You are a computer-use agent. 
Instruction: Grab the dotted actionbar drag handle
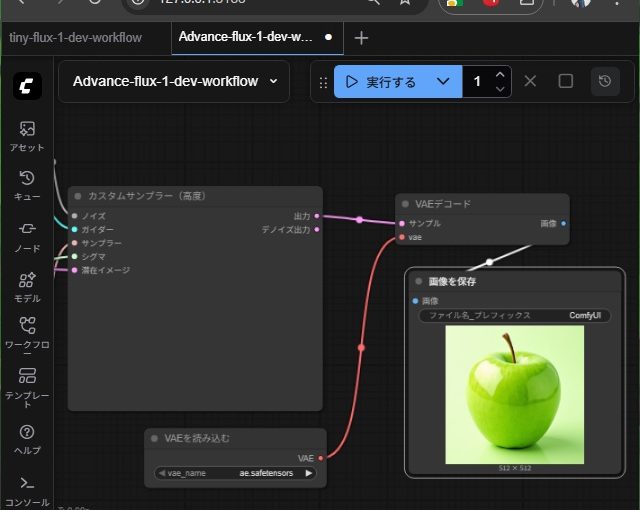coord(323,83)
